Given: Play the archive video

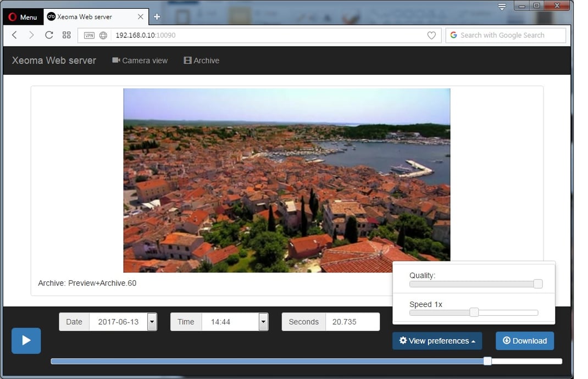Looking at the screenshot, I should click(x=26, y=341).
